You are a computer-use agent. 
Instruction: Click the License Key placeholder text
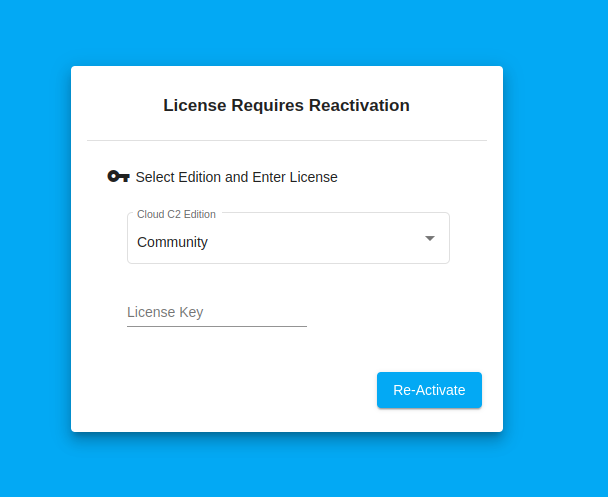pos(165,312)
